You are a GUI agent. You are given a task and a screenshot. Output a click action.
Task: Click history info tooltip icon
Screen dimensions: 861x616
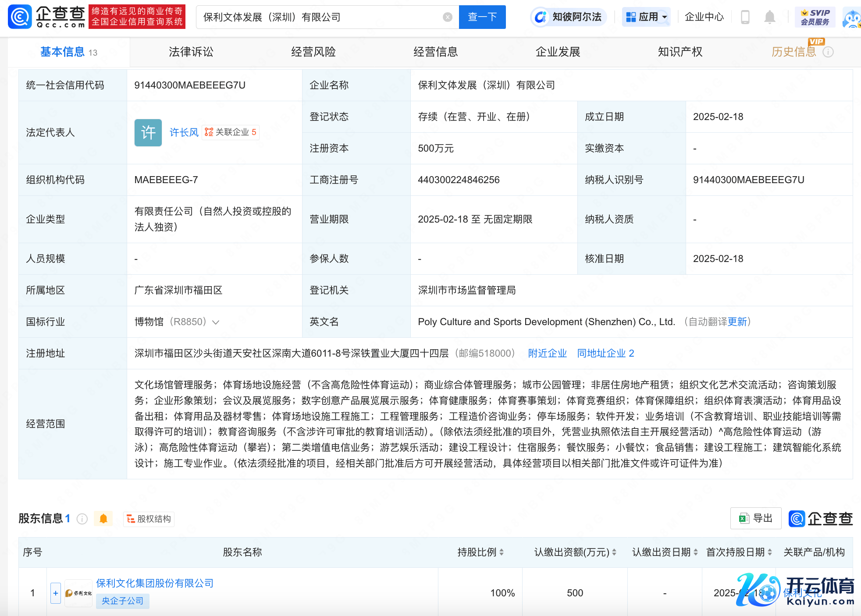[828, 52]
